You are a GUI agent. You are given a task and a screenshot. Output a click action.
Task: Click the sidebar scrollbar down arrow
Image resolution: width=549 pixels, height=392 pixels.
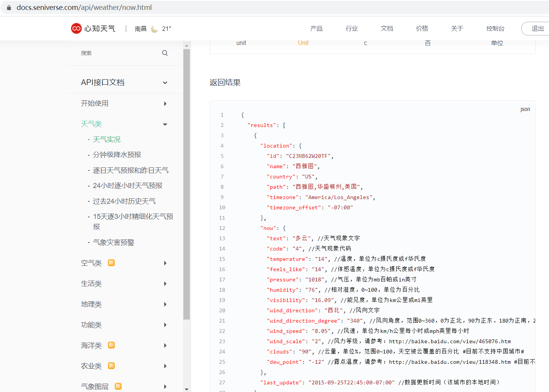186,389
